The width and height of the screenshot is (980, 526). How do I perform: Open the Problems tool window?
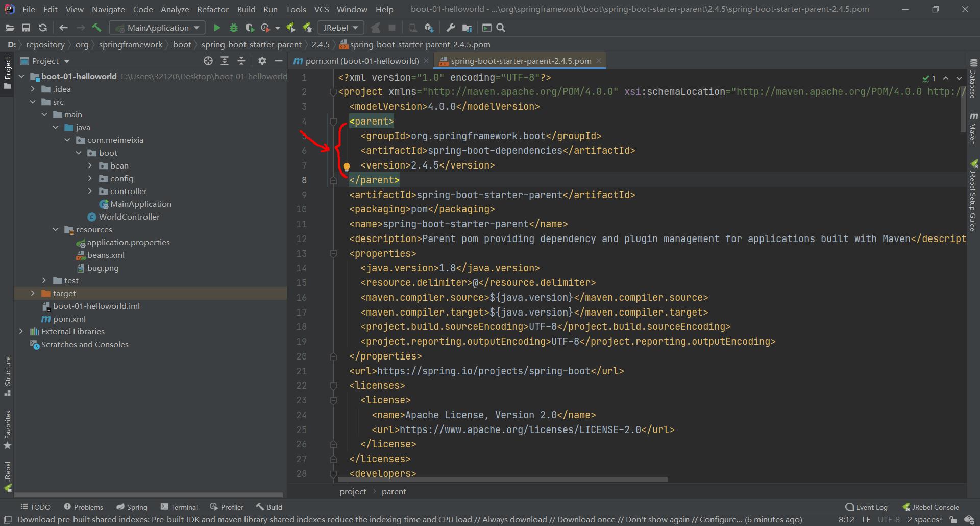83,507
